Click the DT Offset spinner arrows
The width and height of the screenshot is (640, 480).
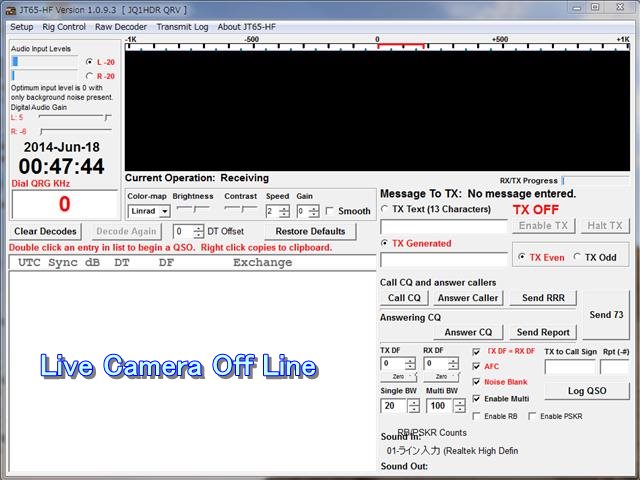tap(198, 231)
